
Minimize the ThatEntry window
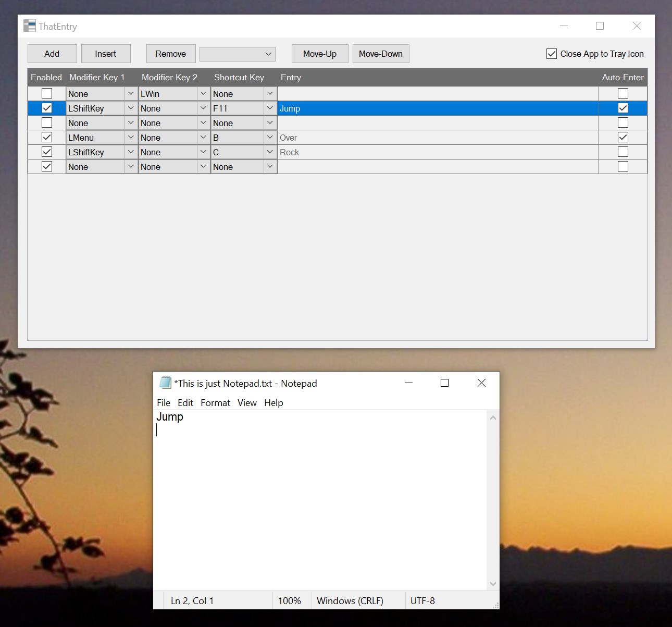(564, 26)
